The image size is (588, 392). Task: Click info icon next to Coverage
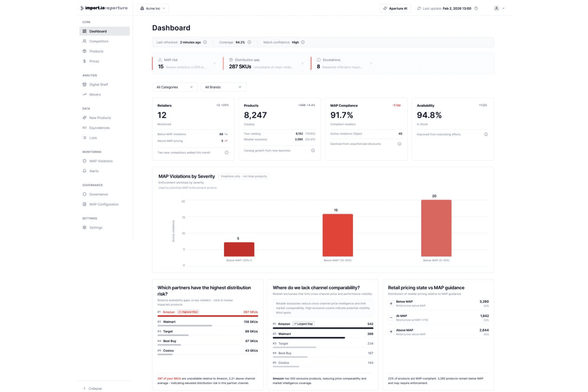pyautogui.click(x=250, y=42)
